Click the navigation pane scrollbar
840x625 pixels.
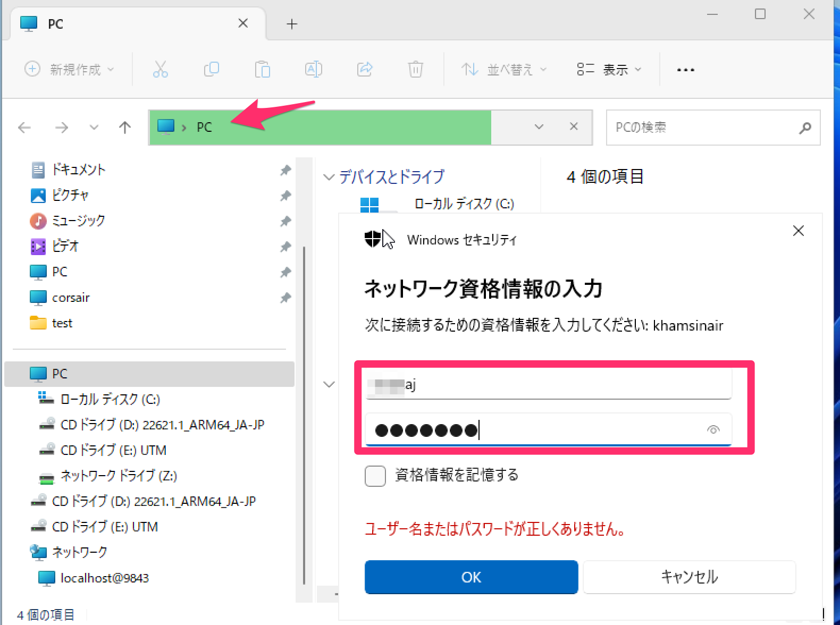pyautogui.click(x=304, y=415)
